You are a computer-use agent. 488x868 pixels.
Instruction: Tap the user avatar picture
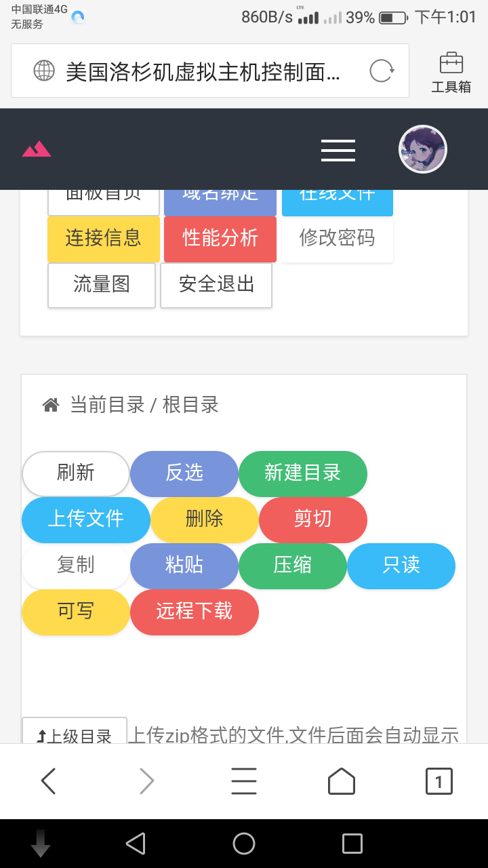423,149
